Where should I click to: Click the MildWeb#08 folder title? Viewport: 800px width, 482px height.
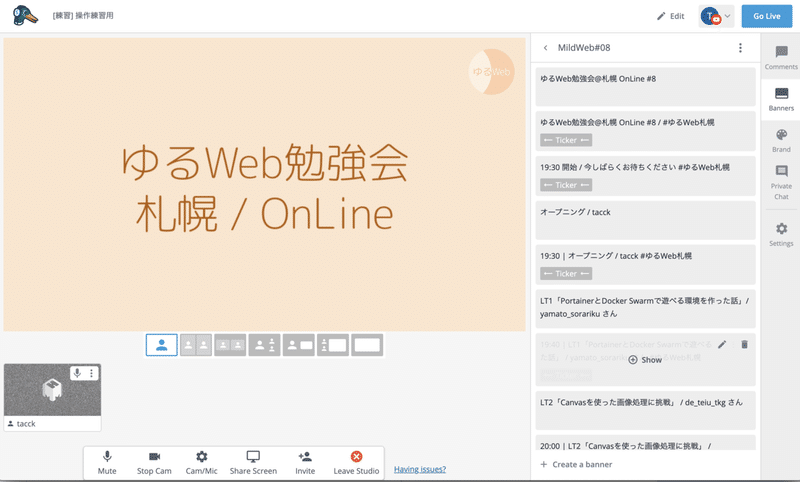click(584, 48)
